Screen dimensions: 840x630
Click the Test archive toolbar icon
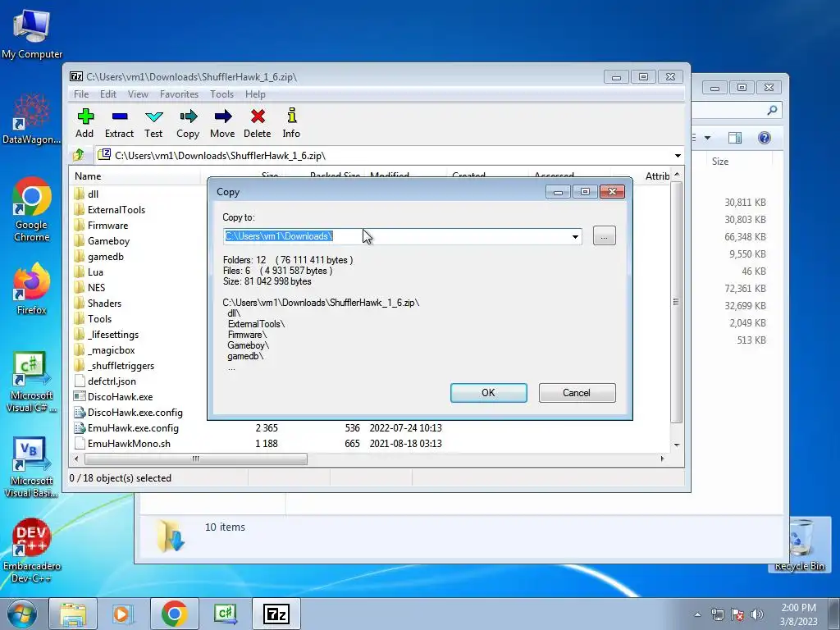click(153, 123)
